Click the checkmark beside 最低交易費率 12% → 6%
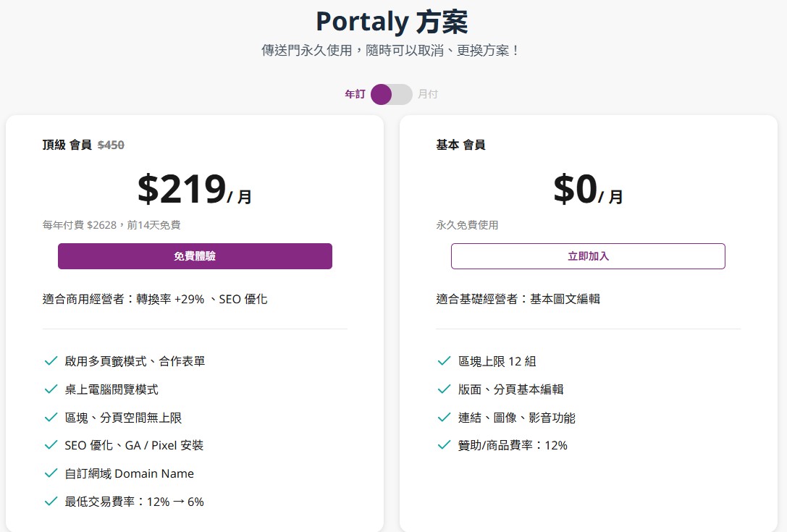The width and height of the screenshot is (787, 532). coord(50,501)
